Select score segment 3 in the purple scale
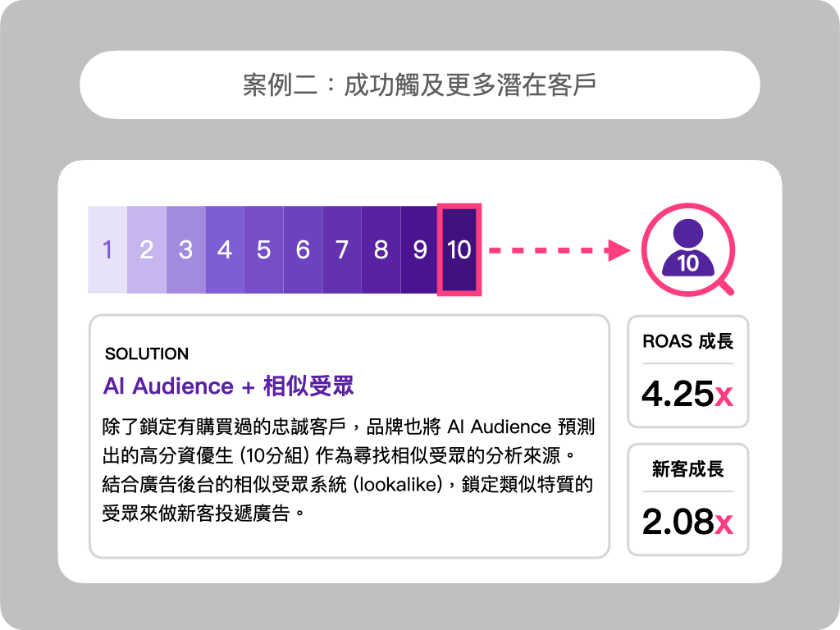Image resolution: width=840 pixels, height=630 pixels. tap(186, 249)
